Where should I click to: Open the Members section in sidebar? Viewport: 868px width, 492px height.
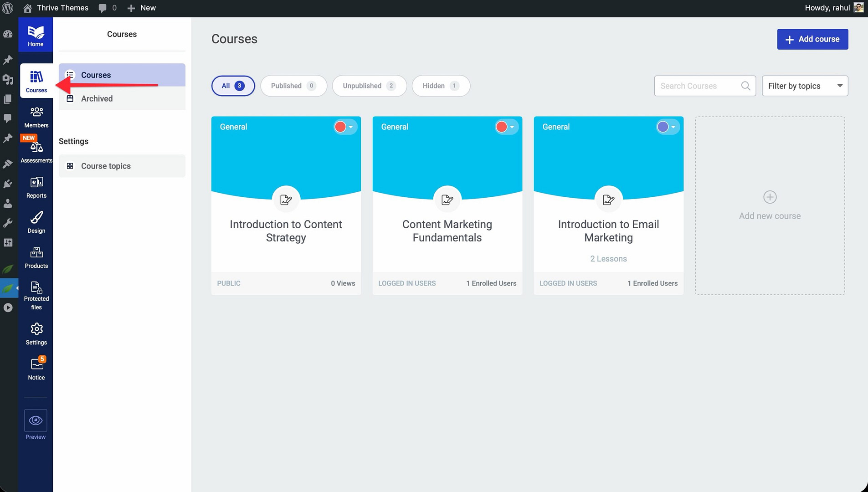[x=36, y=117]
